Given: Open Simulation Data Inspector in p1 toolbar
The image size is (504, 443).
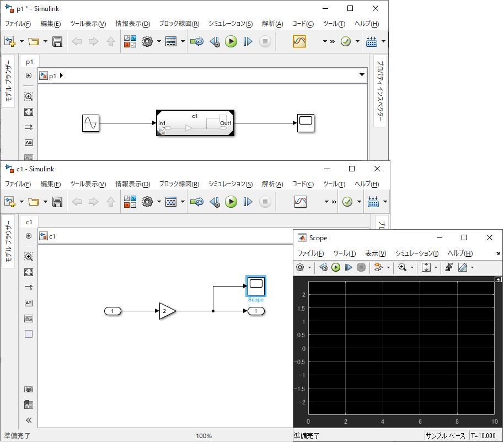Looking at the screenshot, I should click(x=299, y=41).
